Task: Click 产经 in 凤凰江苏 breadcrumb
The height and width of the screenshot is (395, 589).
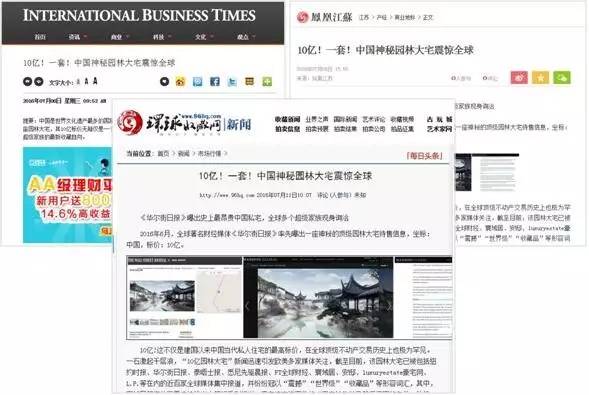Action: 382,17
